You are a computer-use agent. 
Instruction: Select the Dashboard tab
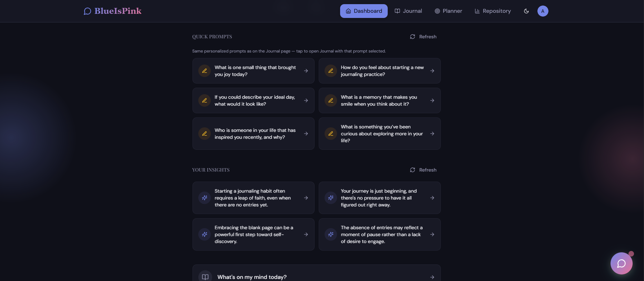[364, 11]
